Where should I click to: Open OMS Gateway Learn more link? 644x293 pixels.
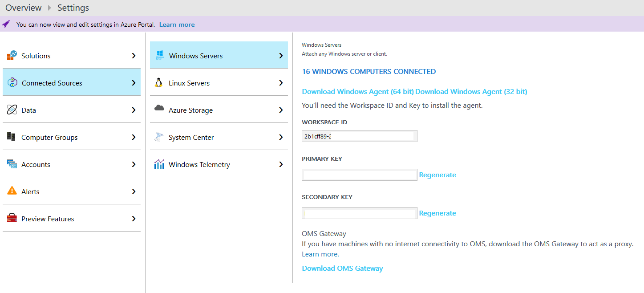[320, 254]
